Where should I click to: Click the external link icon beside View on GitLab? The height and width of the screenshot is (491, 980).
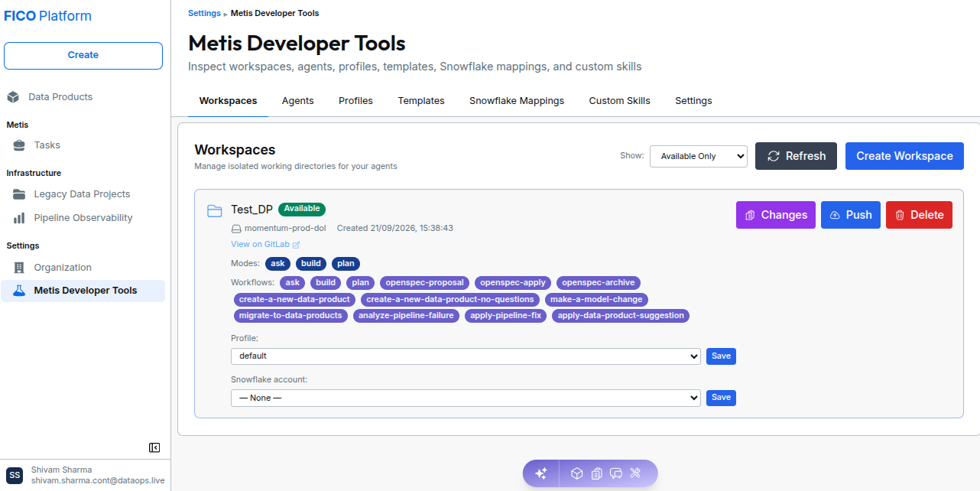(297, 245)
